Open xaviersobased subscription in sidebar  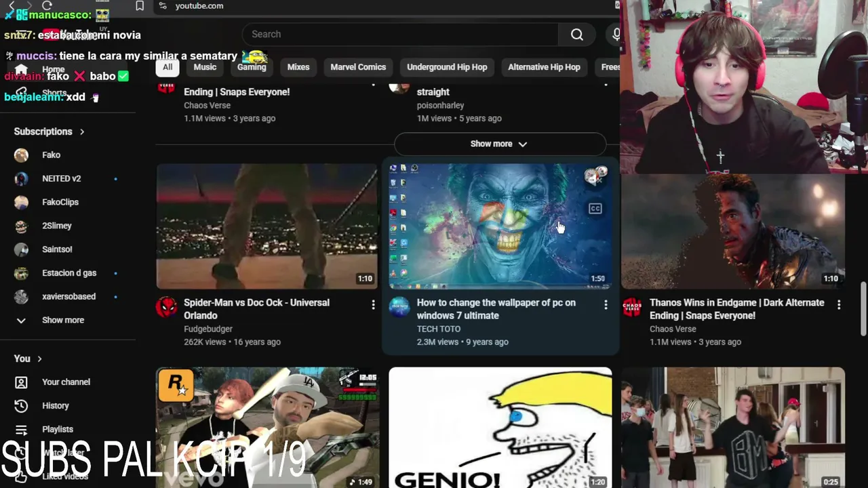click(x=68, y=297)
